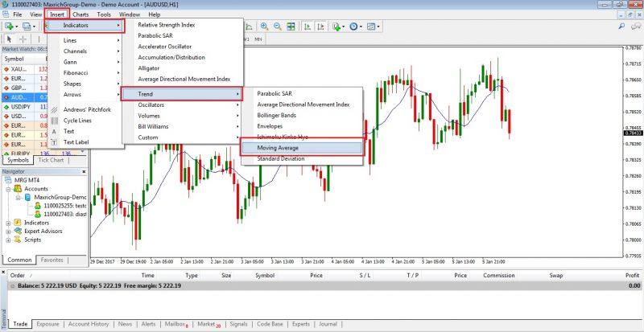Close the Navigator panel
This screenshot has height=332, width=644.
(84, 171)
